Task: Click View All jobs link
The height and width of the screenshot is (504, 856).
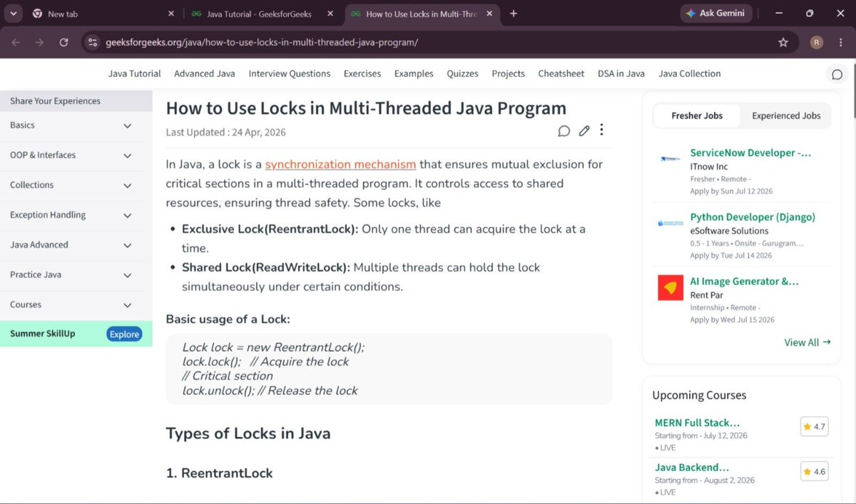Action: coord(807,342)
